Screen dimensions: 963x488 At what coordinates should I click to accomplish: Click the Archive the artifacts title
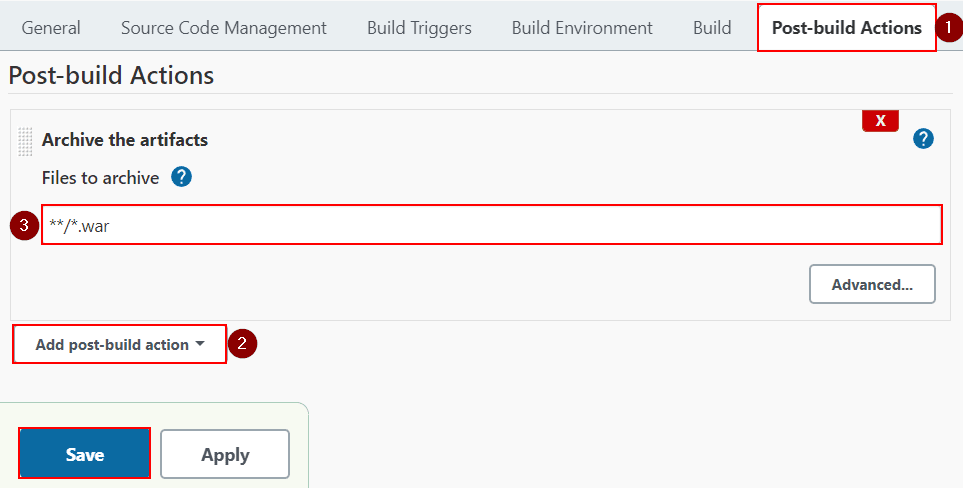point(125,139)
